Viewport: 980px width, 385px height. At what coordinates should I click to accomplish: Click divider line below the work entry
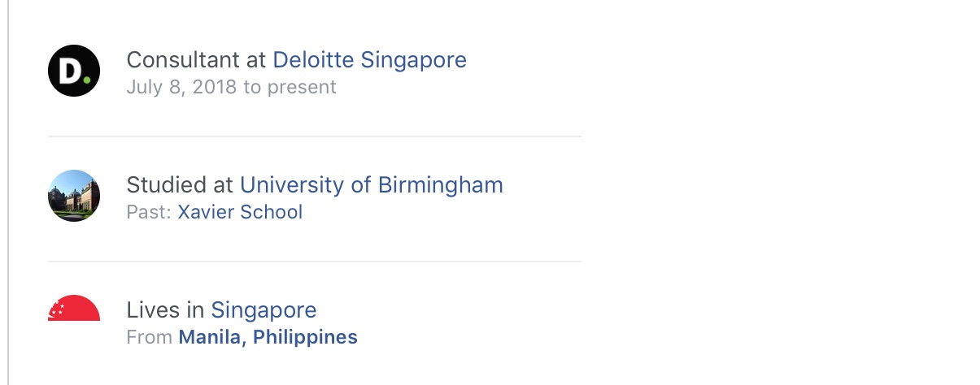click(x=314, y=136)
